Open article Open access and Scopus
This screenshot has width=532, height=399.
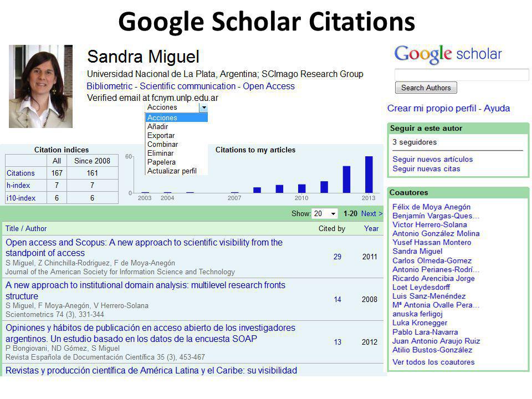144,248
